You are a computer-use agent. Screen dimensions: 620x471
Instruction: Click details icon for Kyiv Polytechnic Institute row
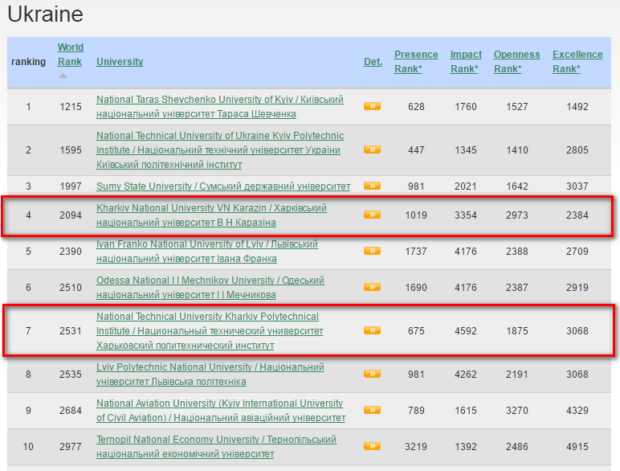[372, 150]
